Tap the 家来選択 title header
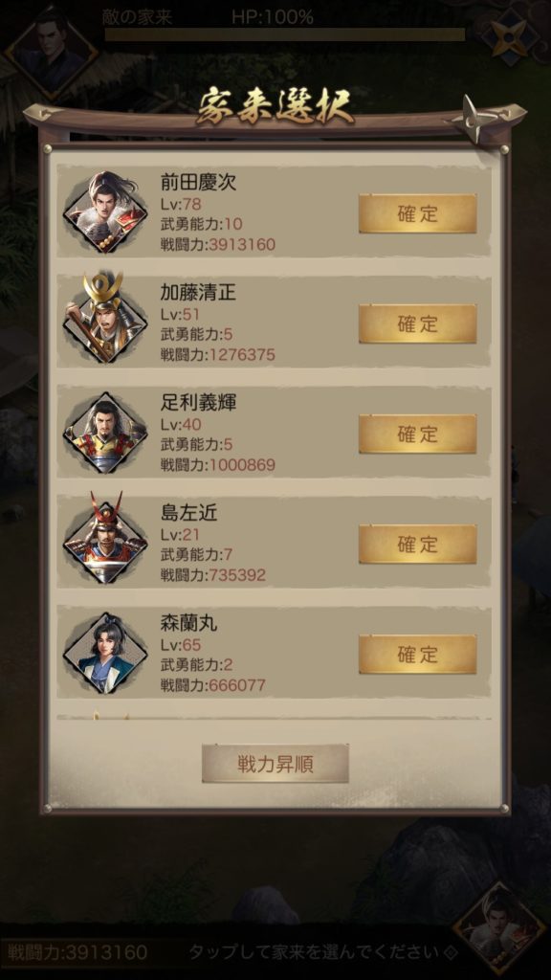Viewport: 551px width, 980px height. [x=275, y=107]
